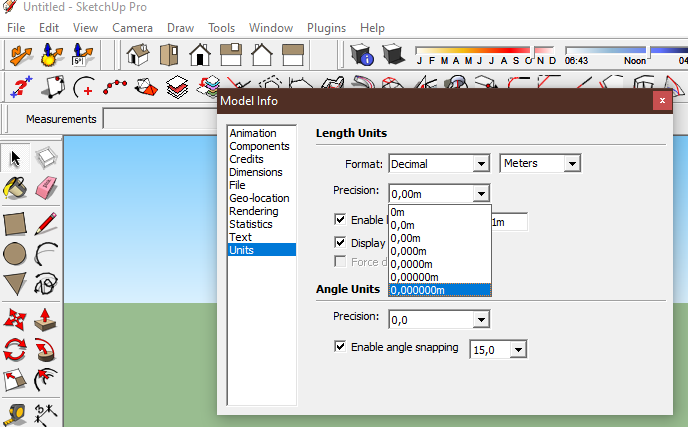Select Geo-location in Model Info list

(x=262, y=198)
